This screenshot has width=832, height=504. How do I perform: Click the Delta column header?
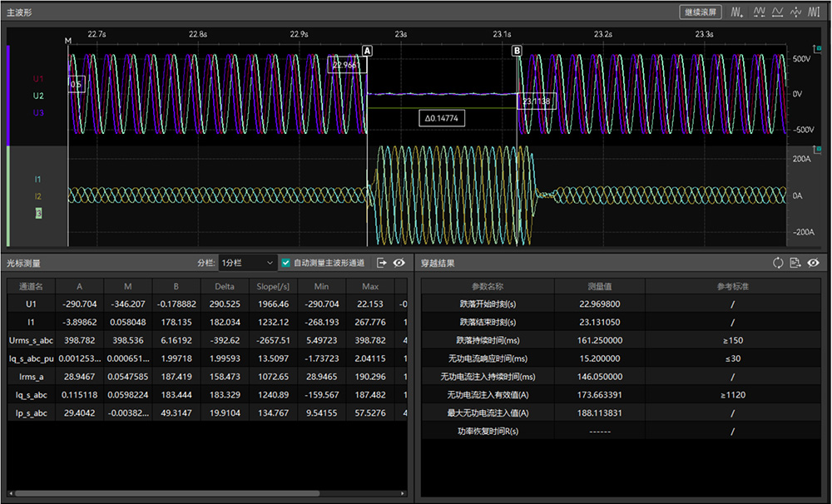tap(225, 286)
